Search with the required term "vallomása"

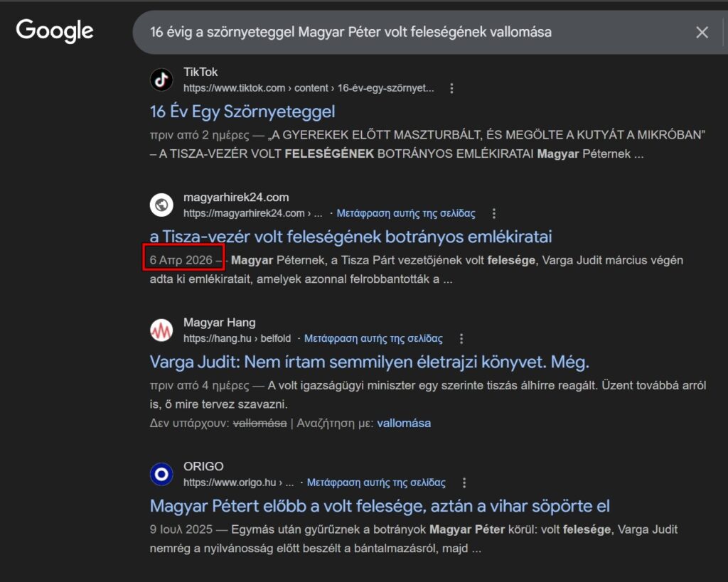click(404, 423)
